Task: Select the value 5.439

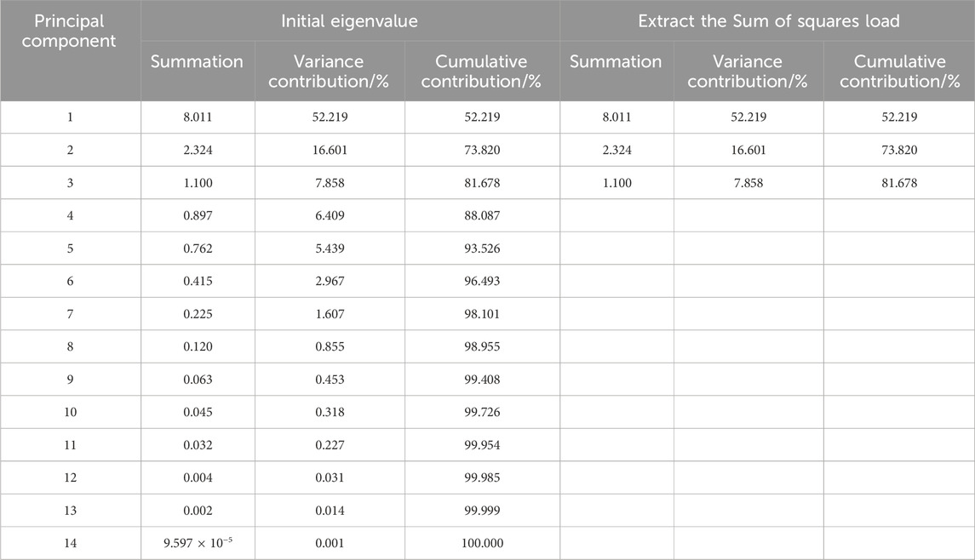Action: coord(330,249)
